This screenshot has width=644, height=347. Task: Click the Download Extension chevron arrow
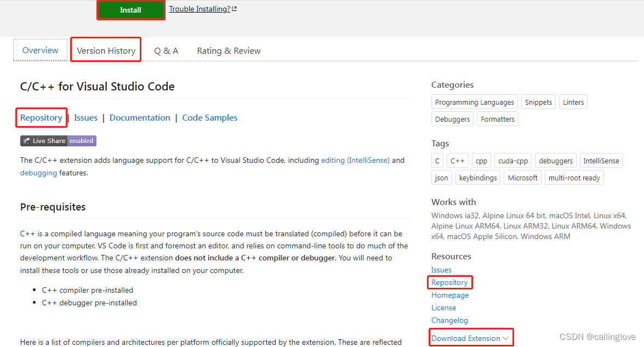[505, 338]
